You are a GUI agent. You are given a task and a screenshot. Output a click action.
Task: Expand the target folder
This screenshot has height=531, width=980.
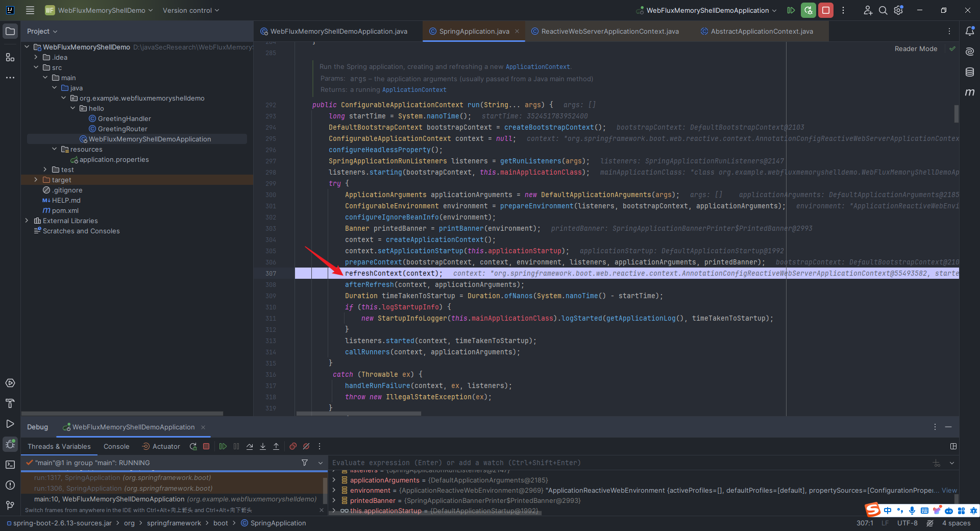pos(36,180)
